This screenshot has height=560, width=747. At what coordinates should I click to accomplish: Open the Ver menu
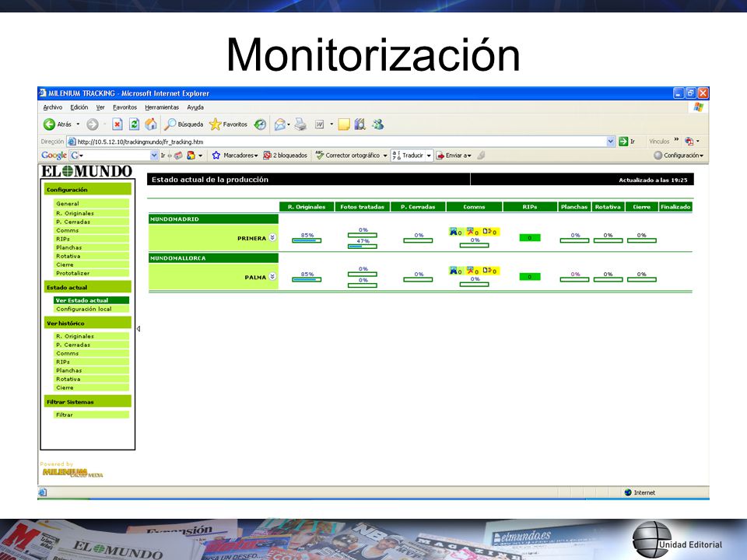(100, 107)
